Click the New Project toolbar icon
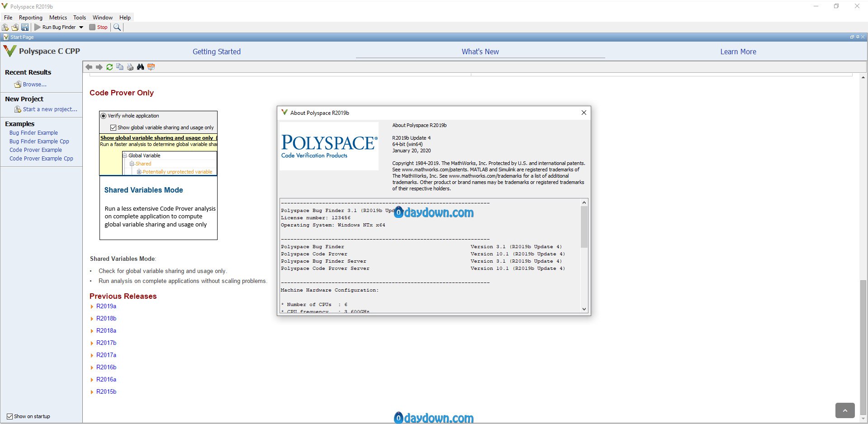 5,27
